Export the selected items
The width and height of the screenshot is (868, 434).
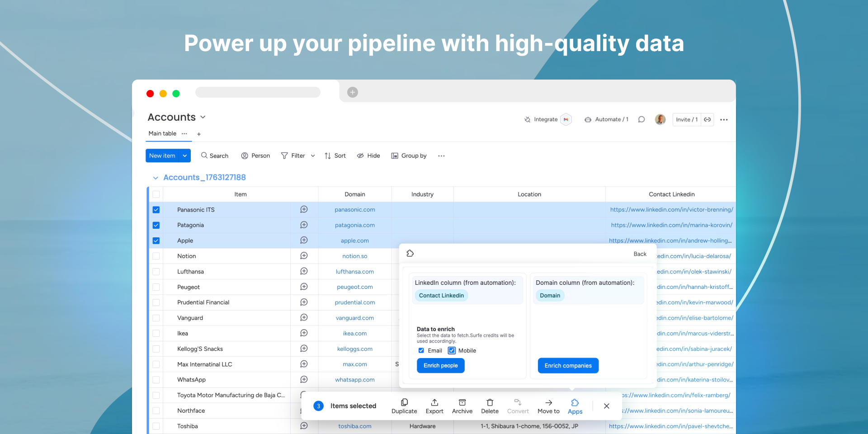pyautogui.click(x=434, y=402)
